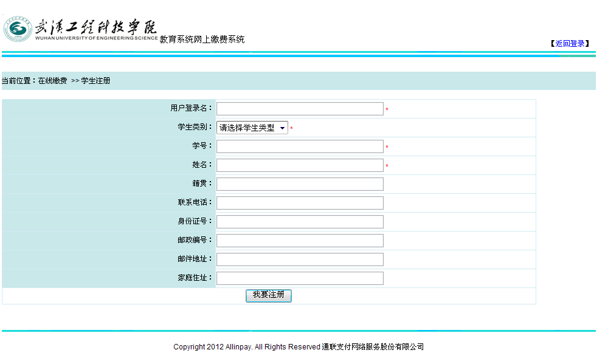The height and width of the screenshot is (364, 608).
Task: Click the Wuhan University round emblem logo
Action: point(18,29)
